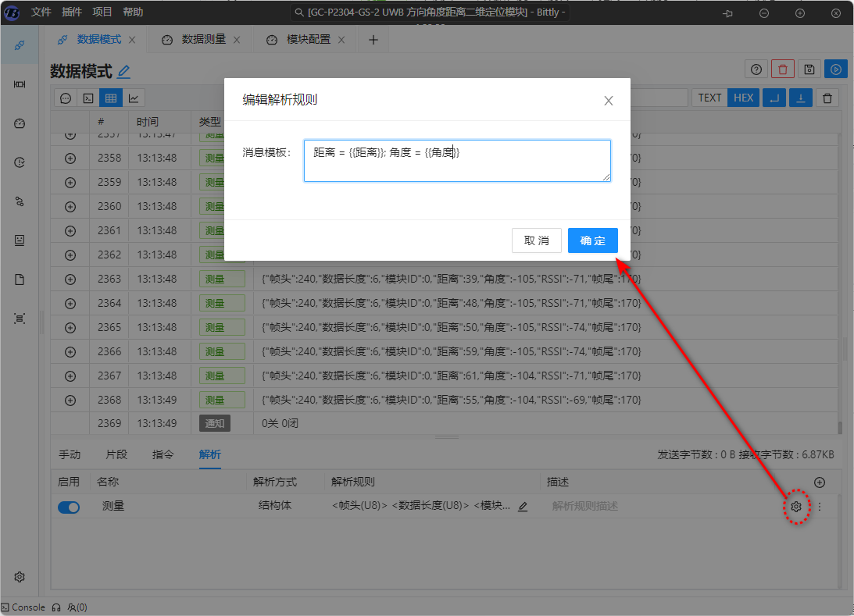854x616 pixels.
Task: Switch display format to HEX
Action: click(x=743, y=98)
